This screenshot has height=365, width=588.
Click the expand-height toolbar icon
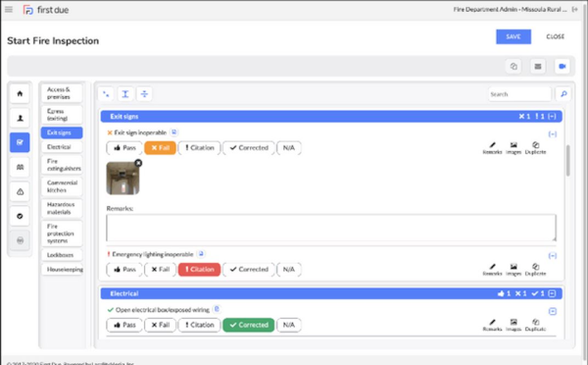point(125,94)
